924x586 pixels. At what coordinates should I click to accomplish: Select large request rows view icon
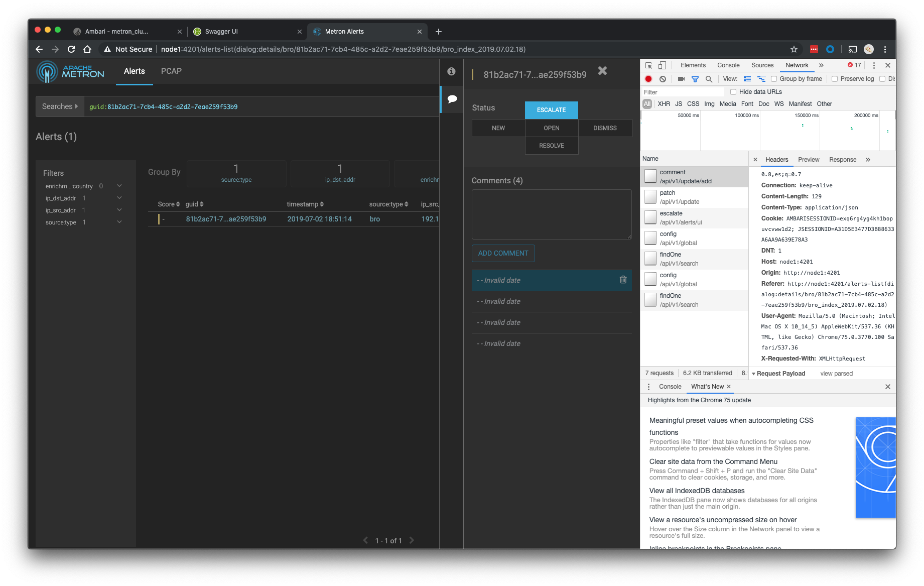coord(747,79)
